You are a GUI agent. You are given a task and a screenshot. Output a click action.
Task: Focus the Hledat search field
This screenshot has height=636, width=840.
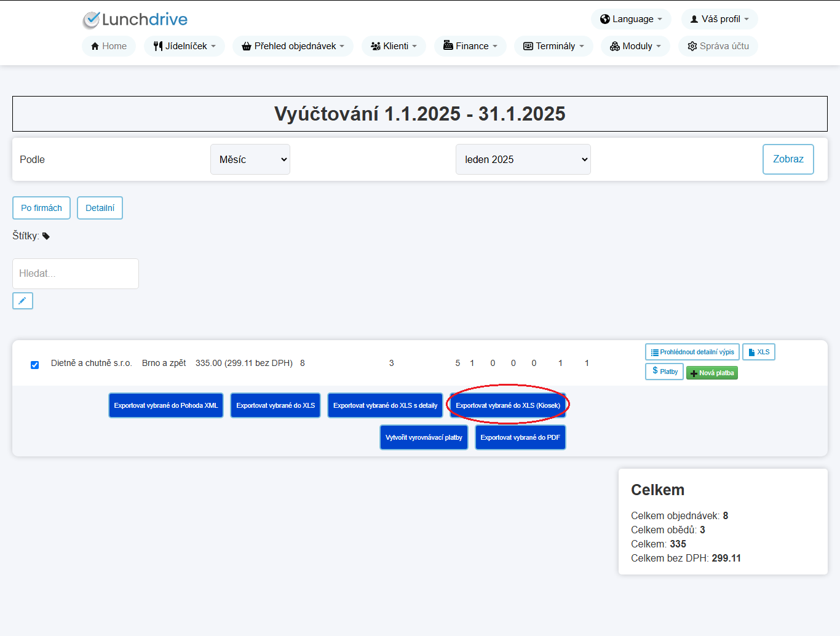pos(76,274)
